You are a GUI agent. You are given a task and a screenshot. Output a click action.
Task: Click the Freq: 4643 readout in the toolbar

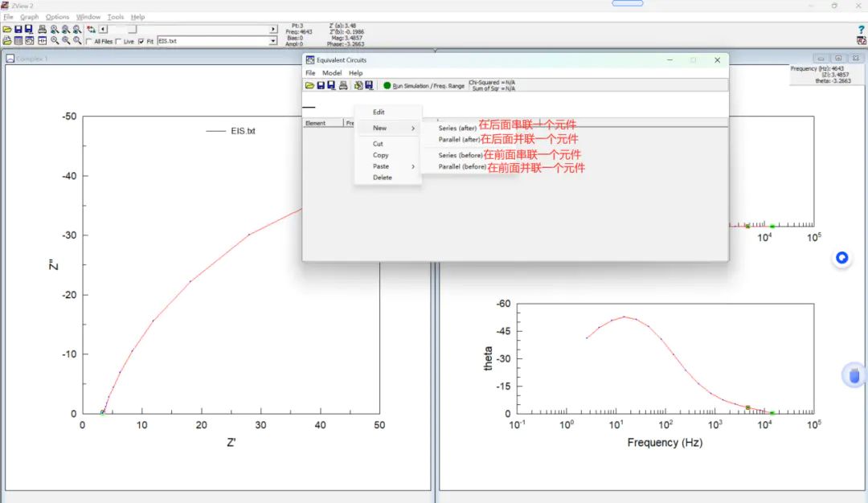[299, 32]
